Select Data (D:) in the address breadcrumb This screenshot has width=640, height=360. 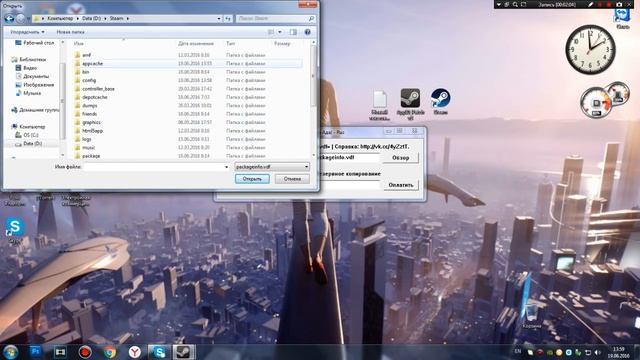(91, 18)
